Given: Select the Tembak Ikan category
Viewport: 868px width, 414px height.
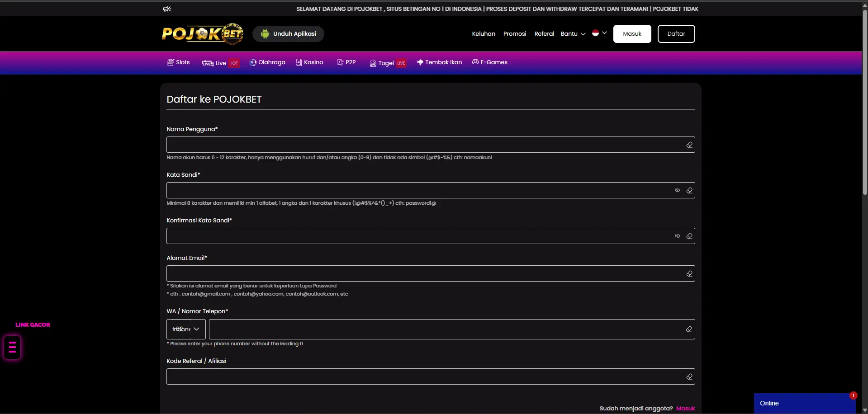Looking at the screenshot, I should point(419,62).
